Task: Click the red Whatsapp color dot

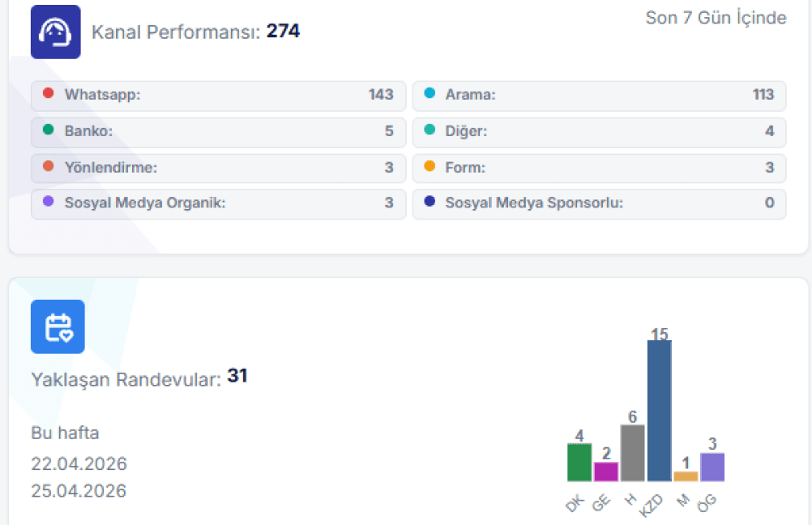Action: click(48, 94)
